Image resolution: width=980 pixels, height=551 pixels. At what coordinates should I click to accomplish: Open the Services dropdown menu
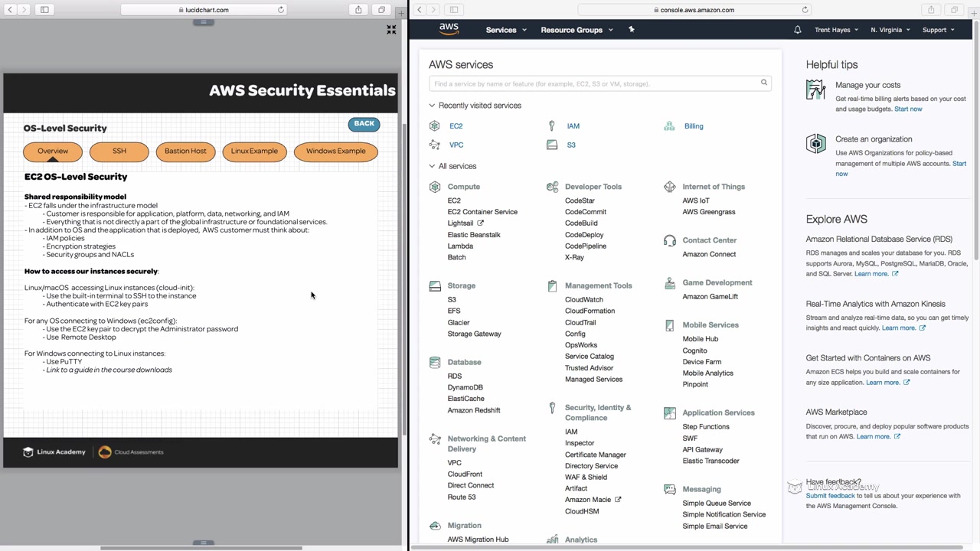[x=506, y=30]
